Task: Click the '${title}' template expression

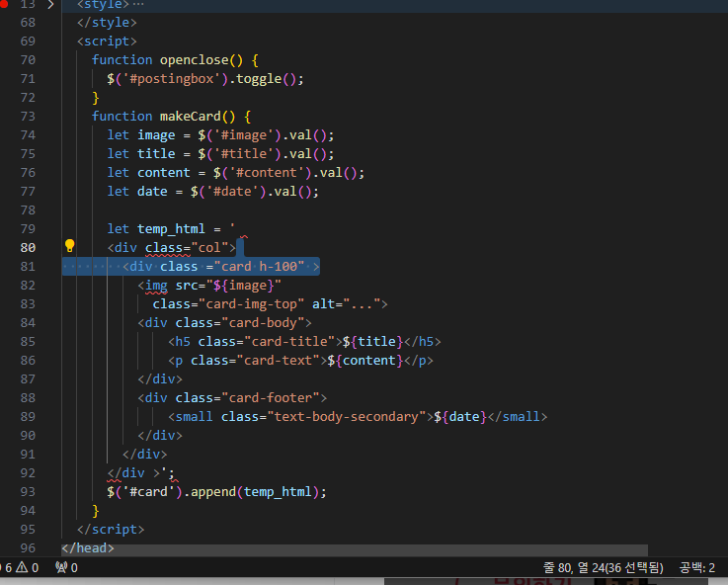Action: (x=373, y=342)
